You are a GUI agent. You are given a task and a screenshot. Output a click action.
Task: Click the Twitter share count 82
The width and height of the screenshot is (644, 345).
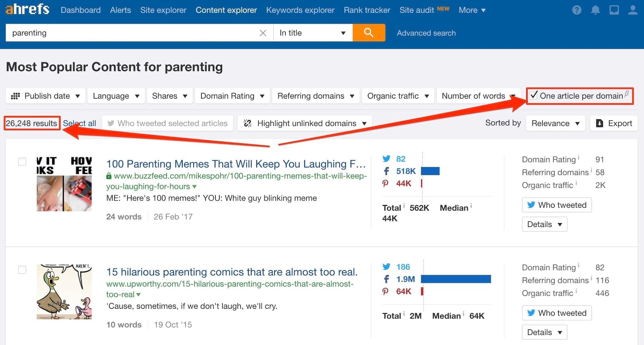click(x=400, y=159)
